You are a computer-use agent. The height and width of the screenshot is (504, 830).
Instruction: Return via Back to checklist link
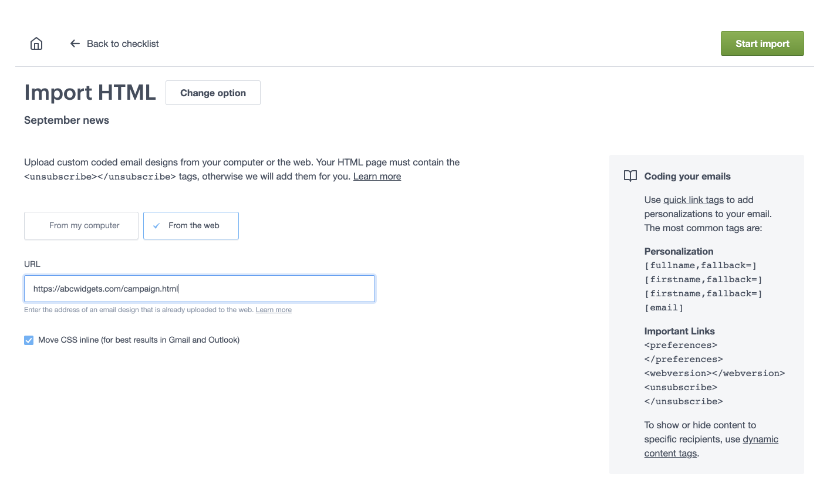pyautogui.click(x=114, y=43)
